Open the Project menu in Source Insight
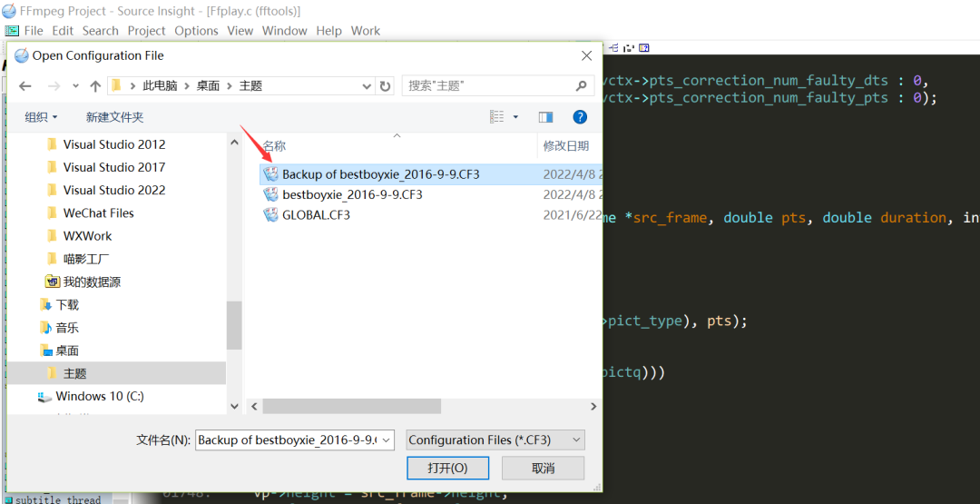980x504 pixels. pyautogui.click(x=147, y=31)
